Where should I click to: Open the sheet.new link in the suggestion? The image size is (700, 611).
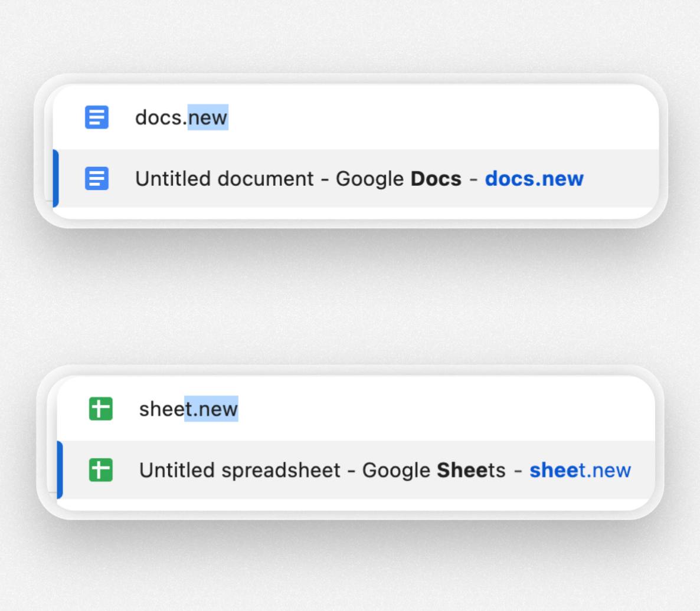click(x=580, y=470)
